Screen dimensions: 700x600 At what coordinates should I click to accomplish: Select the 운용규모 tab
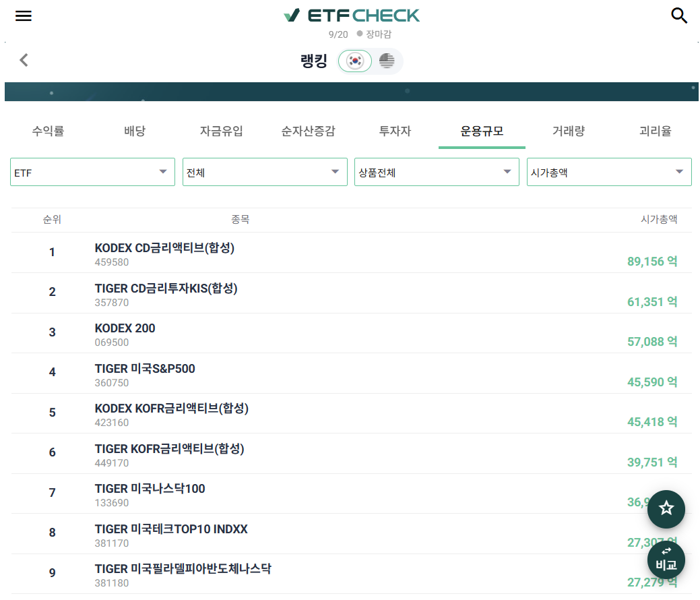(482, 131)
